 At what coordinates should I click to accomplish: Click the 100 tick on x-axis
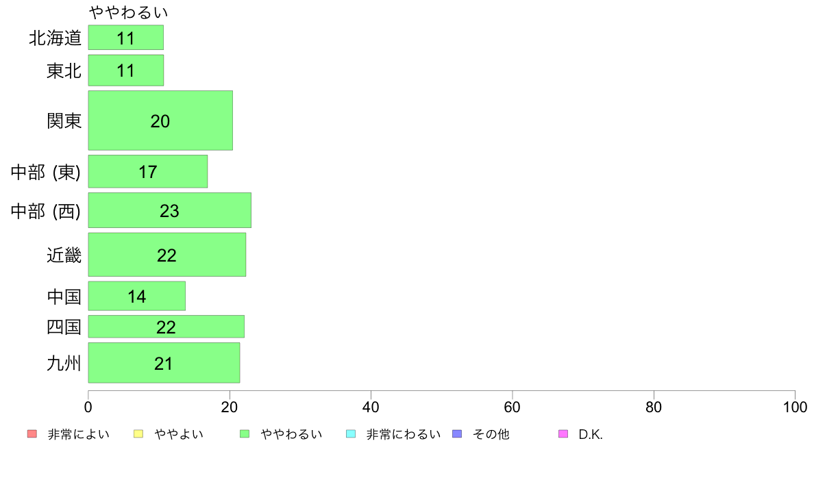click(795, 407)
